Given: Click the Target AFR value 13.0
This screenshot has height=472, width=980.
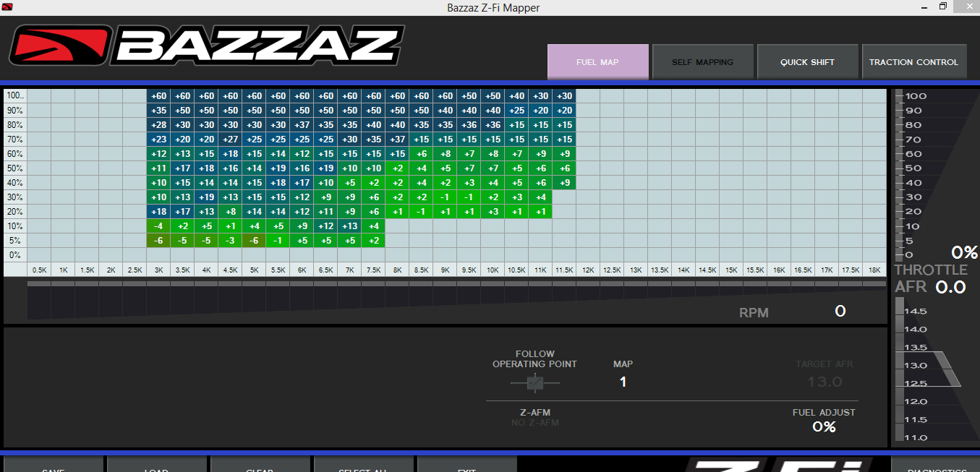Looking at the screenshot, I should pyautogui.click(x=825, y=382).
